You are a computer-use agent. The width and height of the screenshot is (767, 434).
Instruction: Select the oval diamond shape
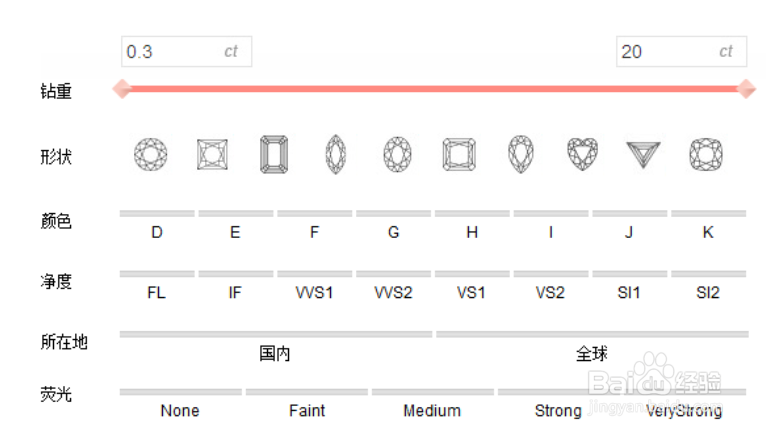(397, 155)
